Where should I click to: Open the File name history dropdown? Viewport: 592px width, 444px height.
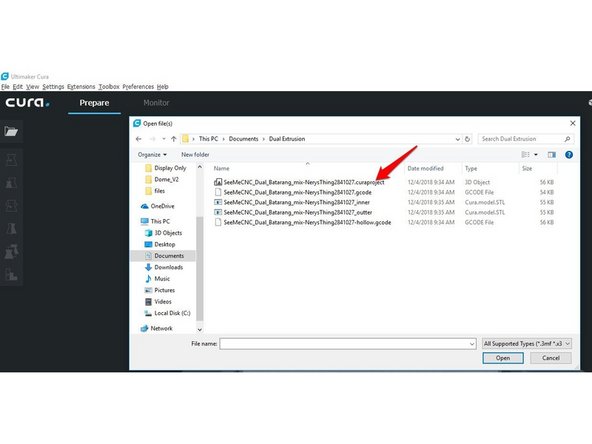(x=472, y=344)
